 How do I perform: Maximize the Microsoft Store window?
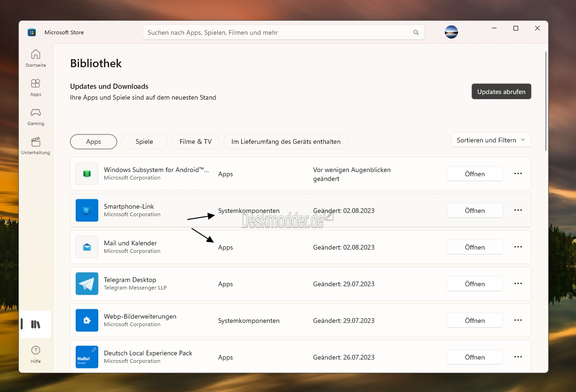[516, 28]
